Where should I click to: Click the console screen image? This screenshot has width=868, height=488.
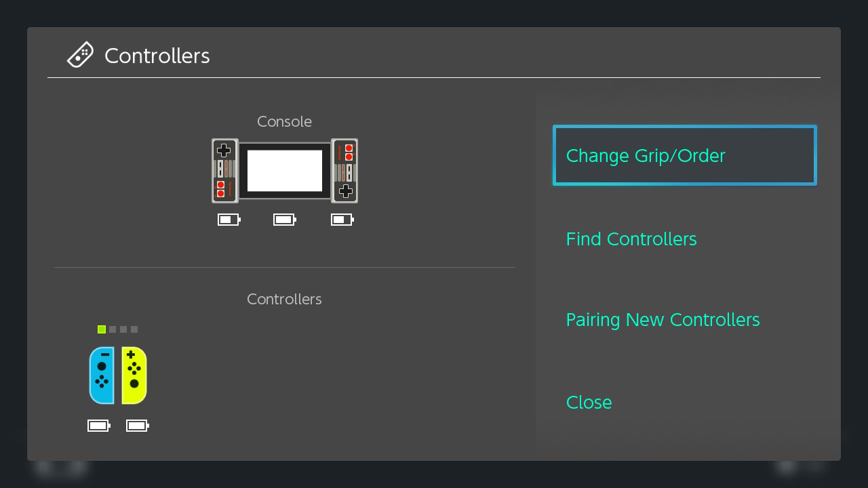285,171
